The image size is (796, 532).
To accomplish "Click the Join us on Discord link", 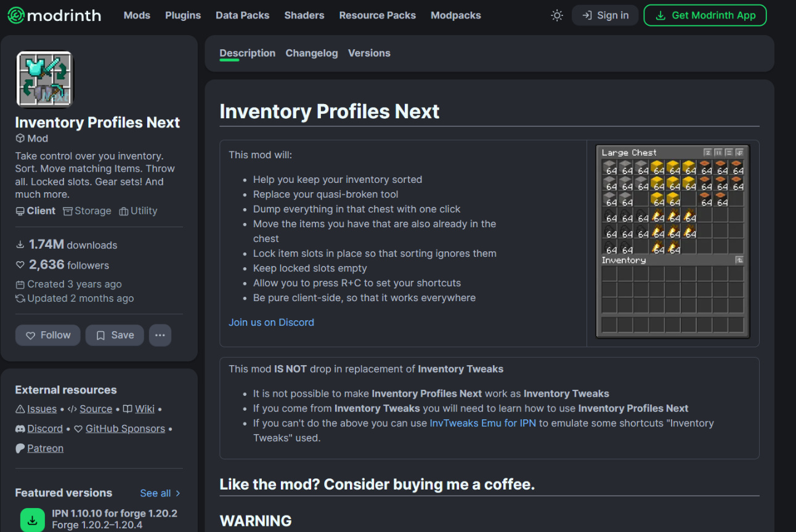I will (x=271, y=322).
